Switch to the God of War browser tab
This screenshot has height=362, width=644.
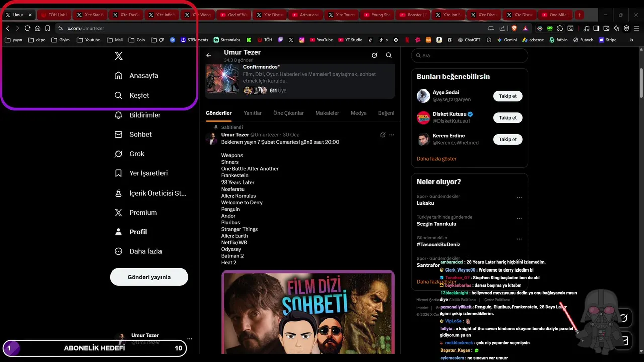[233, 15]
